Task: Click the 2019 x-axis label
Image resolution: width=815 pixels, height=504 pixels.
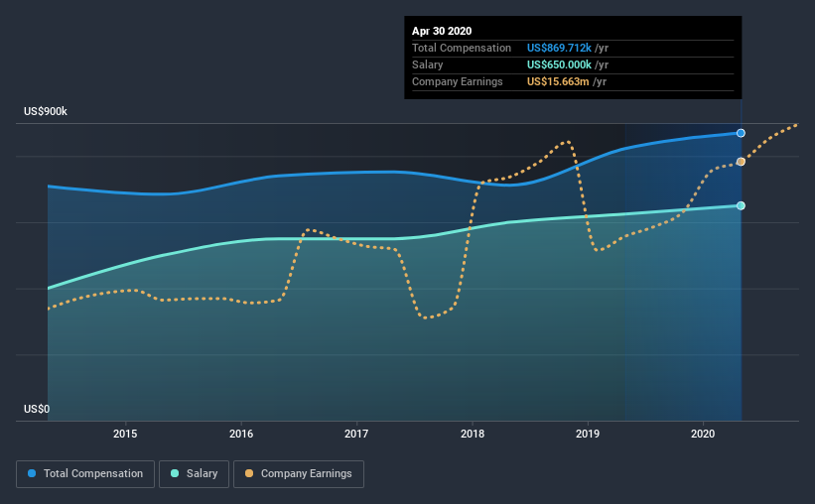Action: coord(588,434)
